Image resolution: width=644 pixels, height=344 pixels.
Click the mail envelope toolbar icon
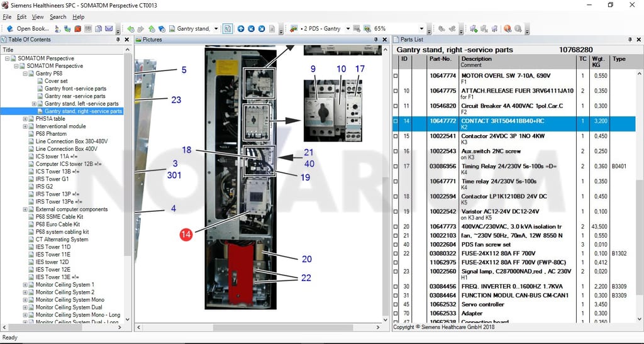(x=108, y=29)
